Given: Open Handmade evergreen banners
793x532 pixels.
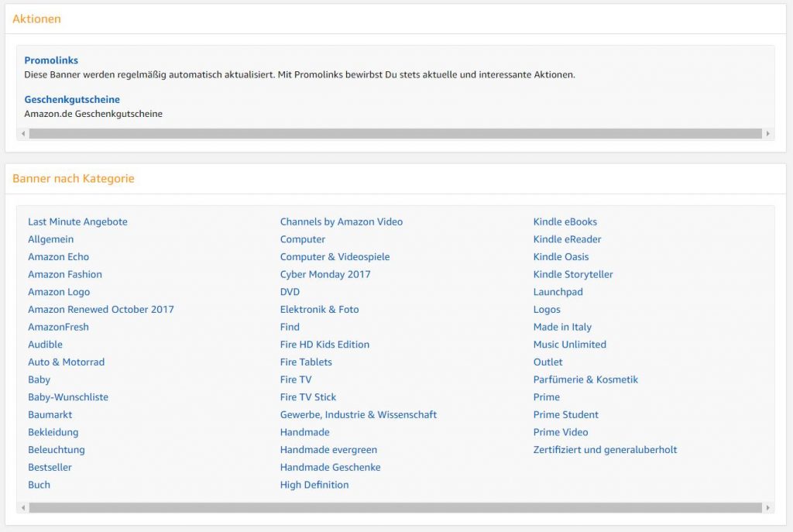Looking at the screenshot, I should [x=328, y=450].
